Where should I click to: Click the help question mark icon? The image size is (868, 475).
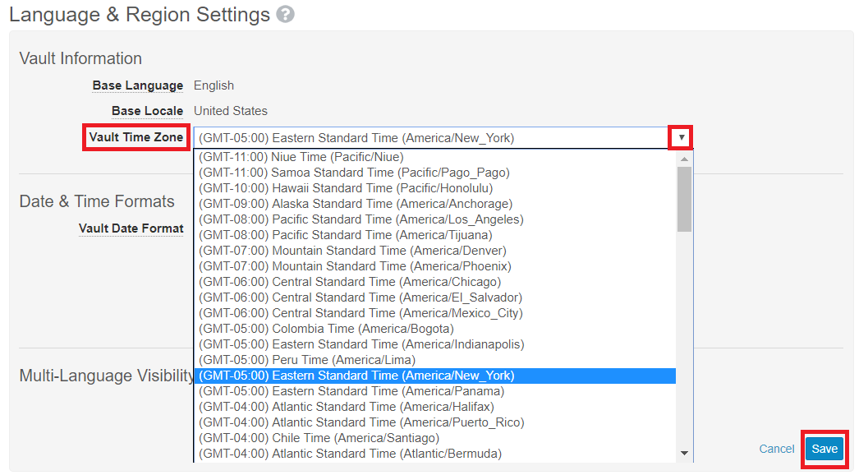[x=285, y=15]
